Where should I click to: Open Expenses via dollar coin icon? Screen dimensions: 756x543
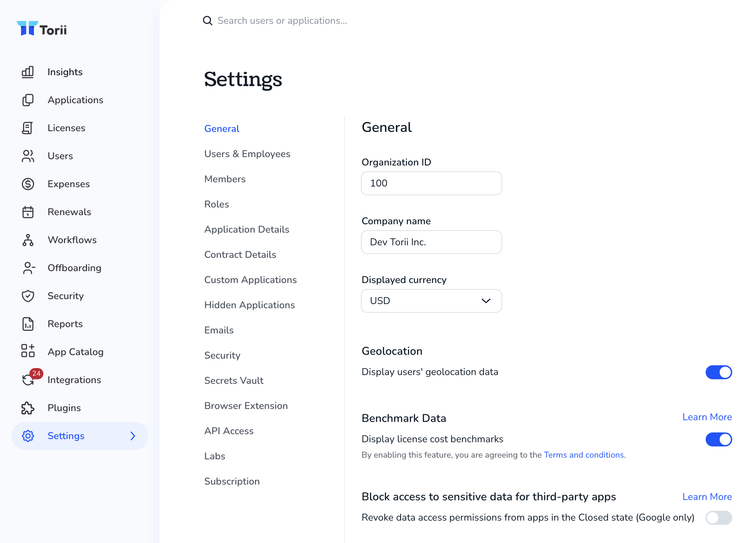click(x=28, y=184)
